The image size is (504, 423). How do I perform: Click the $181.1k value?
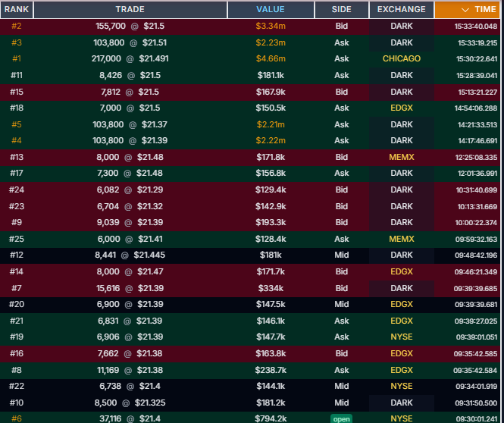pos(271,75)
